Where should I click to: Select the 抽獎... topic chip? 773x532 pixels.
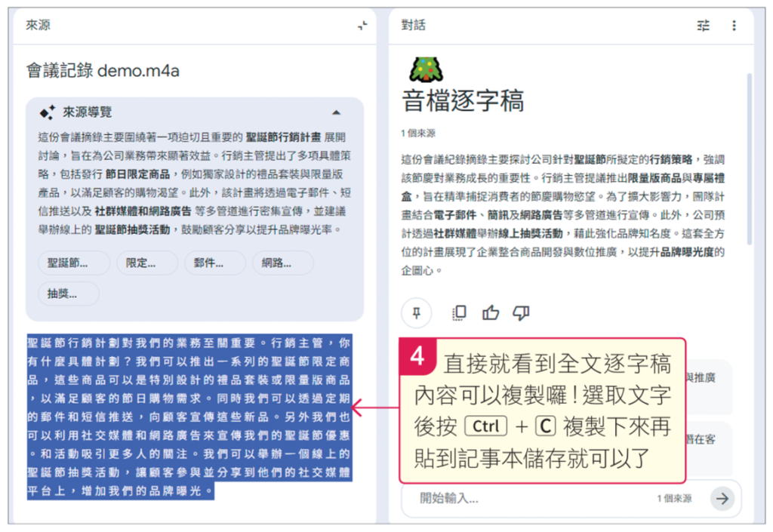click(x=69, y=294)
